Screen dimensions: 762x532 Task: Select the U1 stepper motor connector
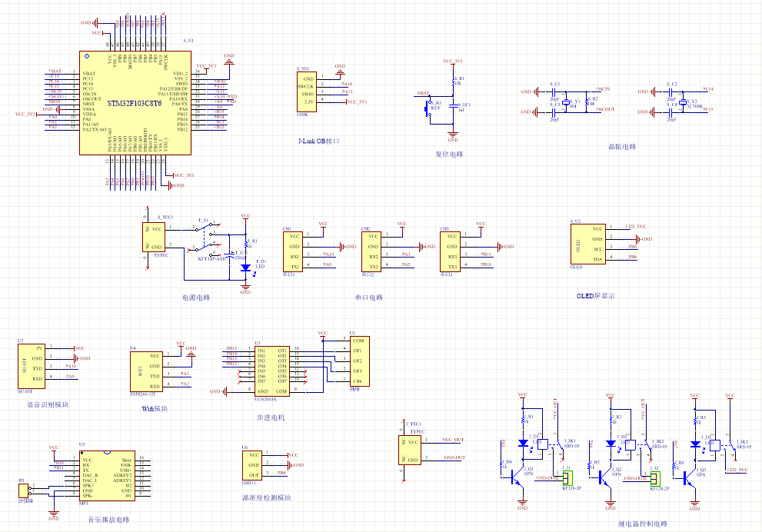click(x=360, y=361)
